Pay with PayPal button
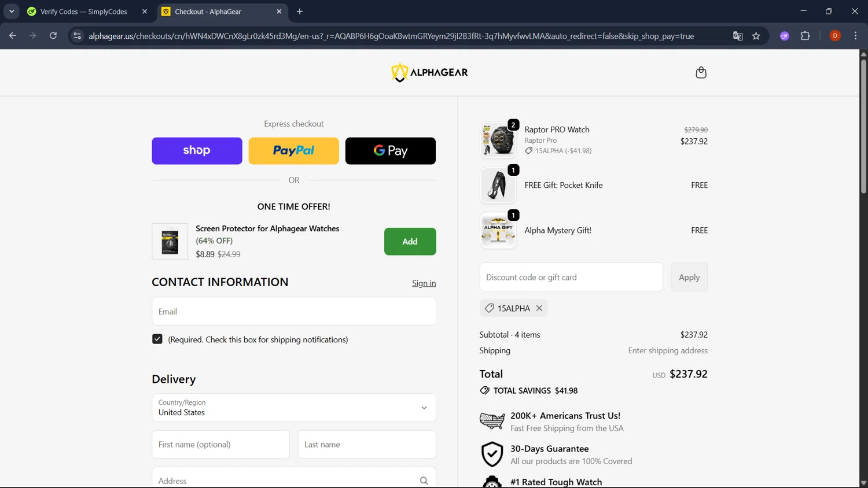 (293, 151)
